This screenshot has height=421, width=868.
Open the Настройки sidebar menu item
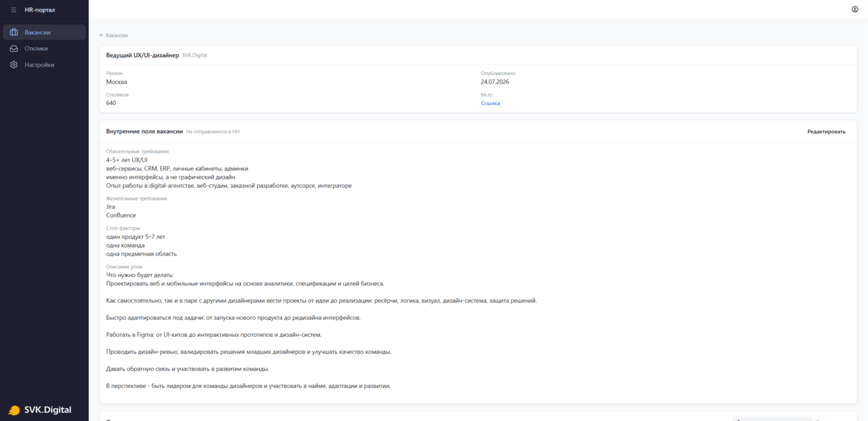coord(44,65)
